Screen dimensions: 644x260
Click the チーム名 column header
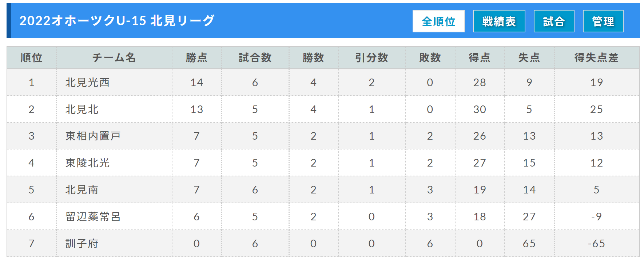pyautogui.click(x=114, y=57)
